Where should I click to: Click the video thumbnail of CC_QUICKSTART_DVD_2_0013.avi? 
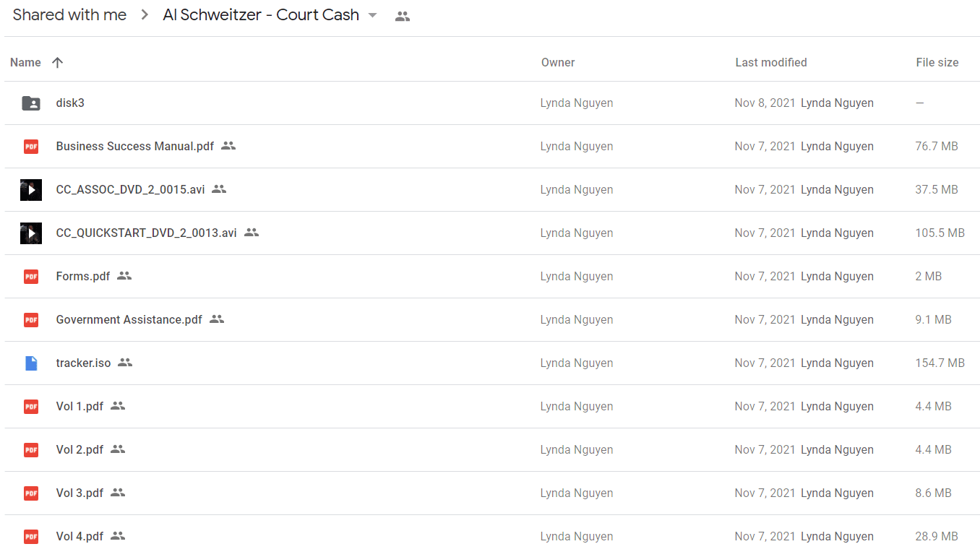(x=31, y=233)
